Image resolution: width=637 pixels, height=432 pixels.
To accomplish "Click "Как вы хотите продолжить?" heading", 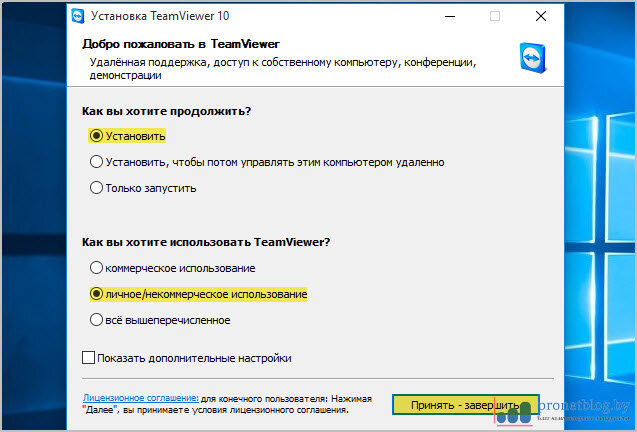I will tap(167, 111).
